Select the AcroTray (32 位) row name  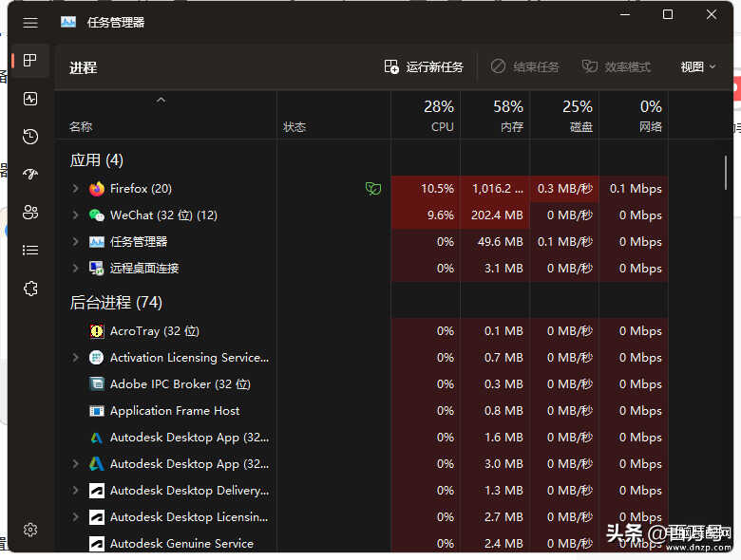click(155, 331)
